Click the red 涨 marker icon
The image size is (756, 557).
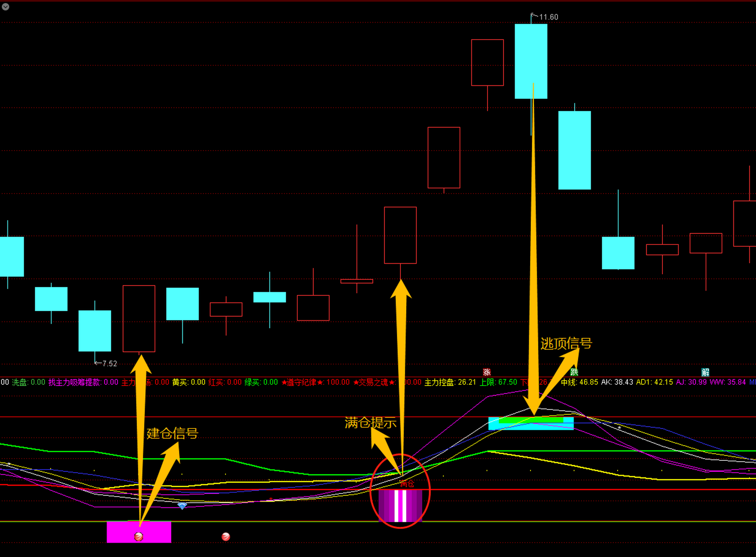487,372
